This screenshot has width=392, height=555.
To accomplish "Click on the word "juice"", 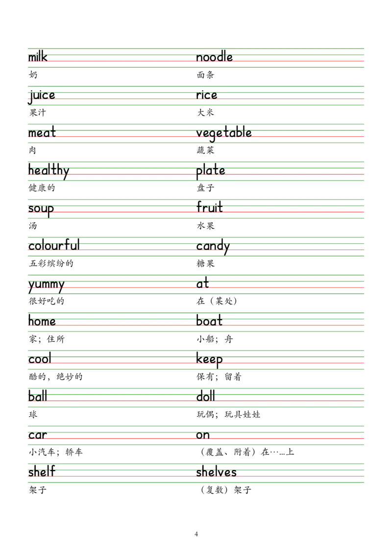I will click(41, 96).
